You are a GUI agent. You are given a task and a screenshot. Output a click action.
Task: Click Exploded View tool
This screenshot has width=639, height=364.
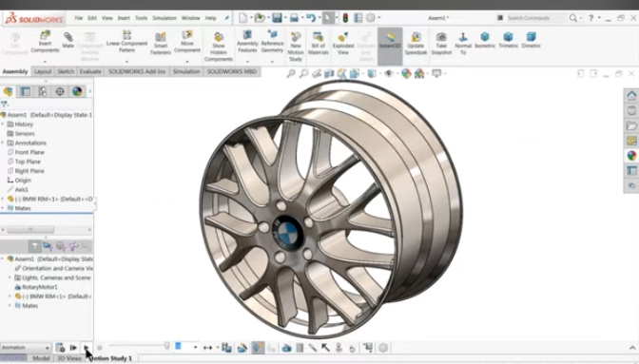tap(343, 44)
